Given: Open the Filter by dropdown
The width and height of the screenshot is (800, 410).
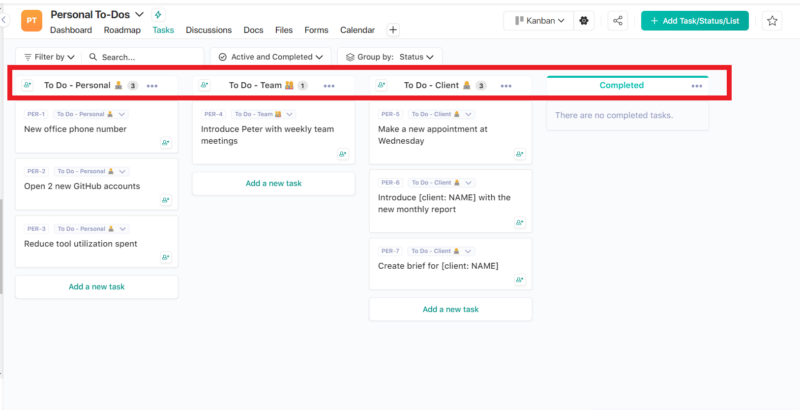Looking at the screenshot, I should pos(49,57).
